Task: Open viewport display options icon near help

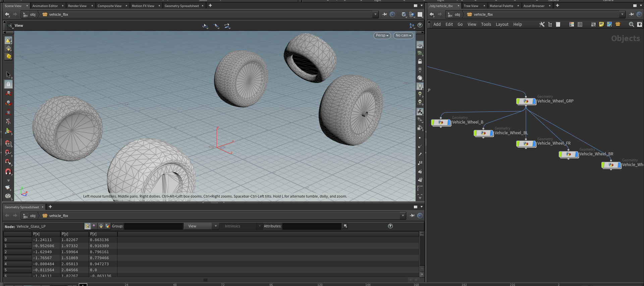Action: 412,25
